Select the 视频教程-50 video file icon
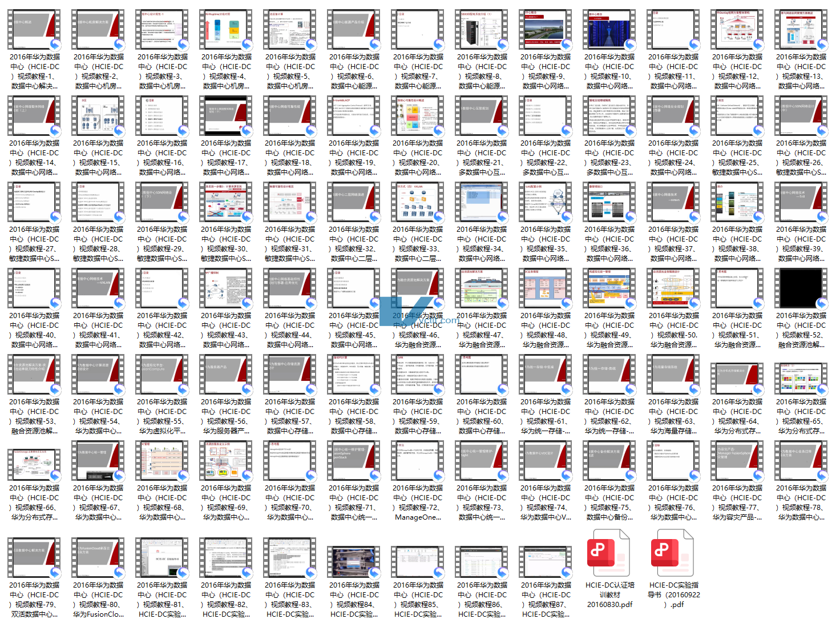Screen dimensions: 840x623 (x=673, y=288)
